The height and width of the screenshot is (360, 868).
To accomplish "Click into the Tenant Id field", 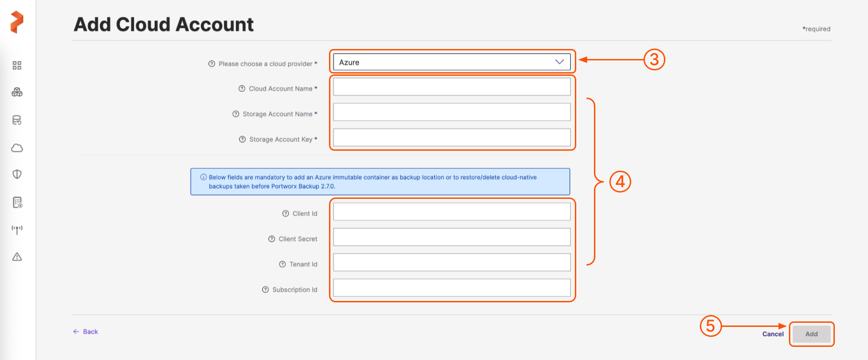I will coord(451,262).
